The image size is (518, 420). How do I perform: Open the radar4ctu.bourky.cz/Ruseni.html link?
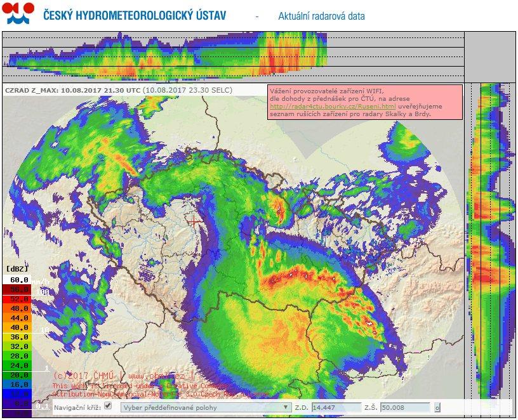333,107
